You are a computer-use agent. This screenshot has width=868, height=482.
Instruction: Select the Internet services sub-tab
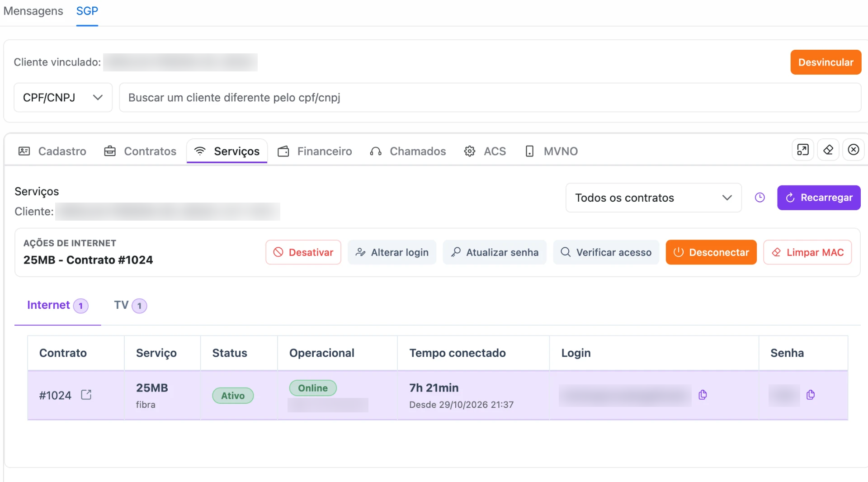coord(57,305)
